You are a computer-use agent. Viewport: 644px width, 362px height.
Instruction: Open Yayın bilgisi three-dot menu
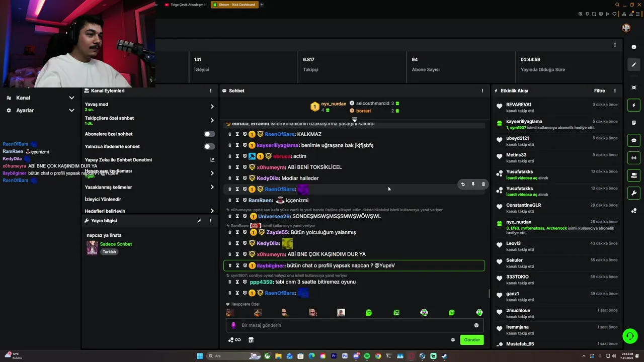[211, 221]
